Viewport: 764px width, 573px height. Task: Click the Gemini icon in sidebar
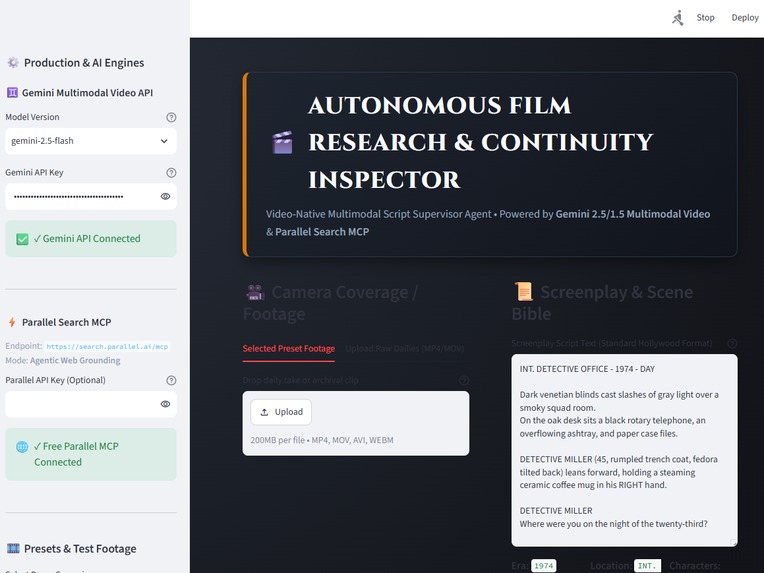pyautogui.click(x=12, y=93)
